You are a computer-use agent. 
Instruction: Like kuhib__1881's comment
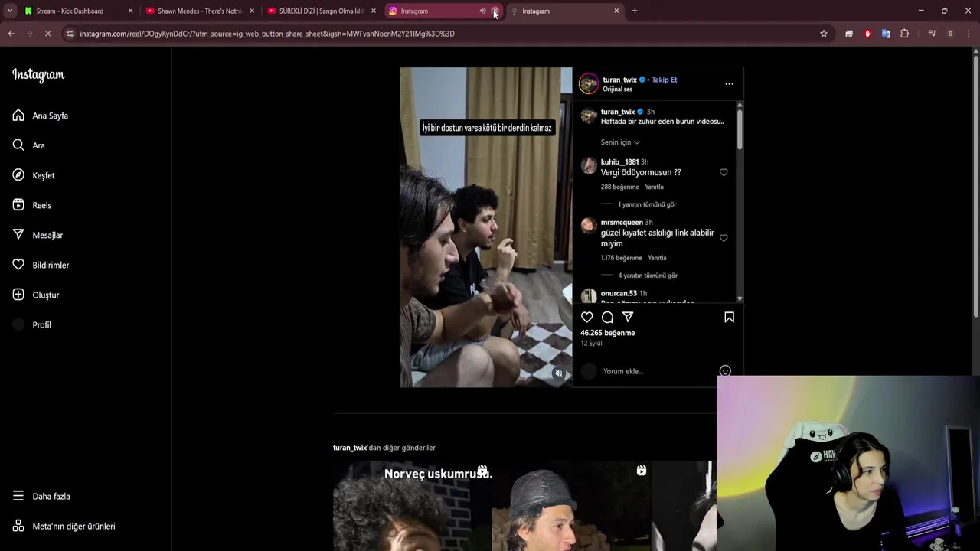(724, 173)
